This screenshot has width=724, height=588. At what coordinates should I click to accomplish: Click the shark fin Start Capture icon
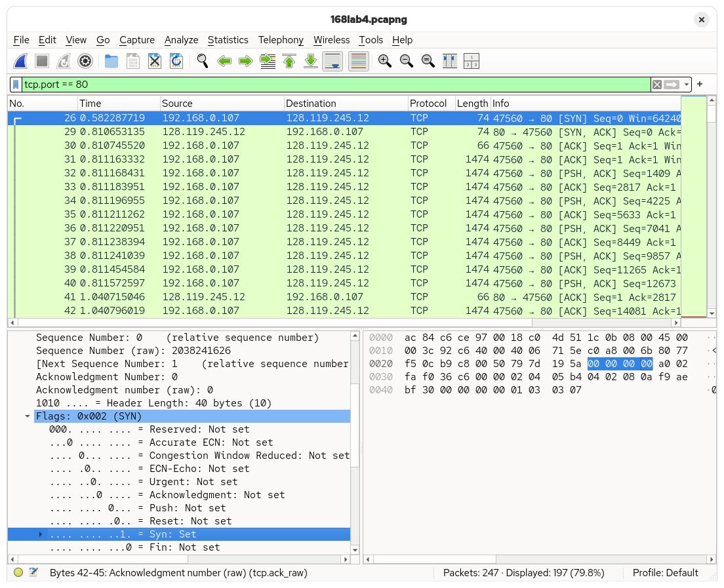pyautogui.click(x=20, y=62)
